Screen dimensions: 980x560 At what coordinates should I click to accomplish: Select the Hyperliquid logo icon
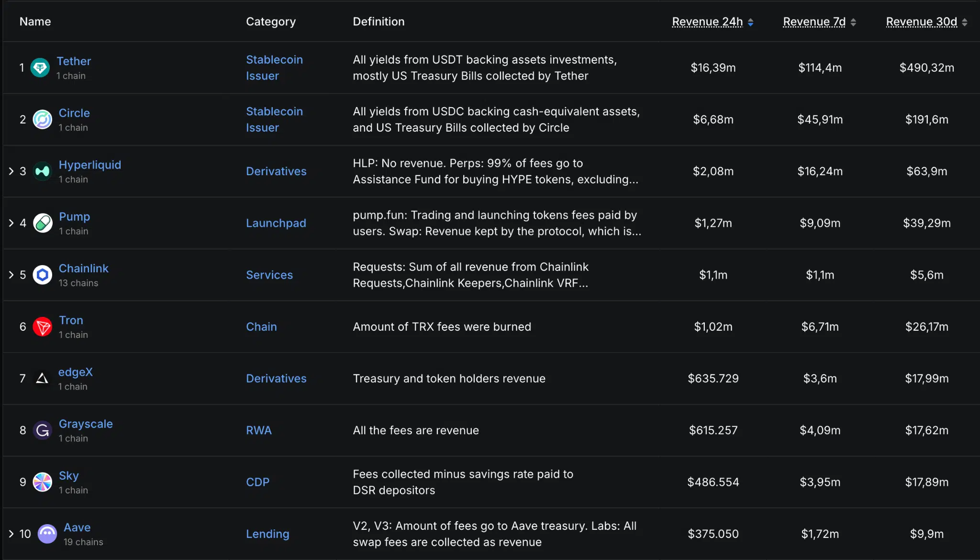(42, 171)
